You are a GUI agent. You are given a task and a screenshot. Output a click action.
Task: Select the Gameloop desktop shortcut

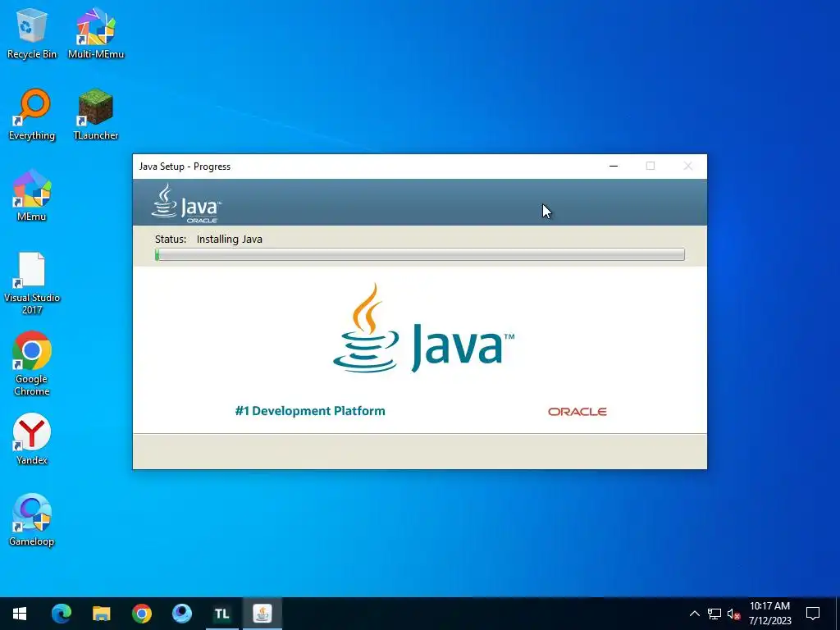(x=32, y=520)
